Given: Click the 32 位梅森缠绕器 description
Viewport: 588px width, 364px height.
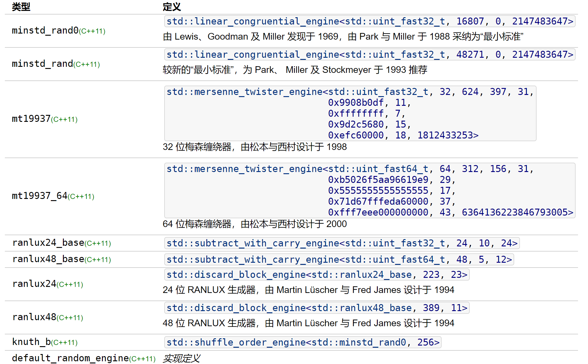Looking at the screenshot, I should 255,147.
